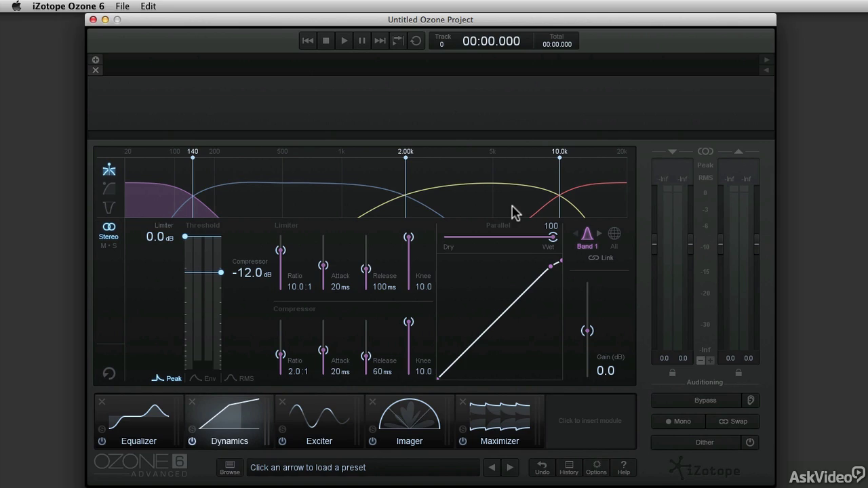This screenshot has height=488, width=868.
Task: Click the Limiter Attack slider handle
Action: 323,266
